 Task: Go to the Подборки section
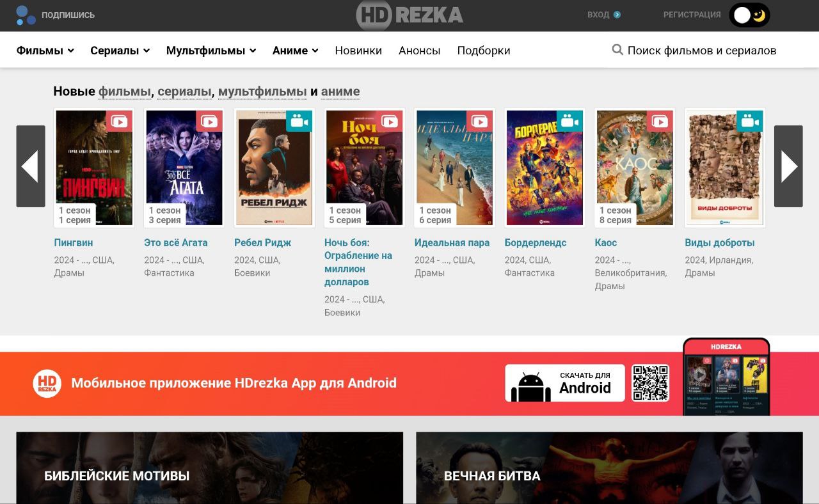[483, 51]
